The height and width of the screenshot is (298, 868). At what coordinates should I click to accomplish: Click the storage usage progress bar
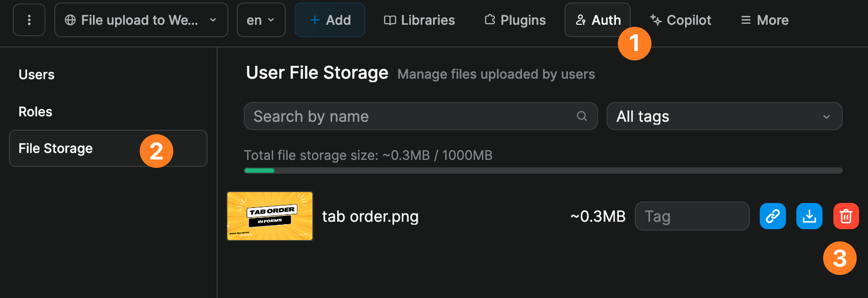pos(543,170)
